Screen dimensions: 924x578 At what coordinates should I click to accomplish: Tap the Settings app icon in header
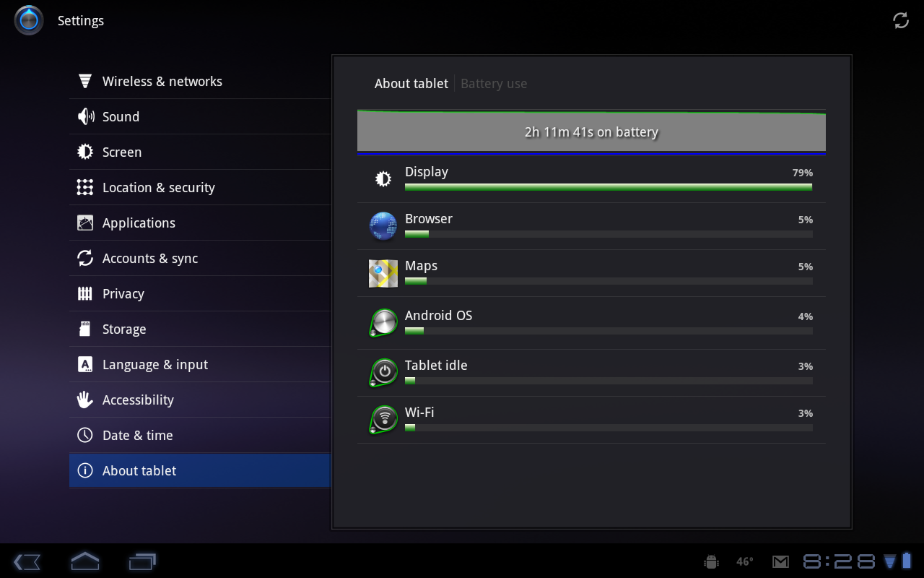(x=29, y=20)
